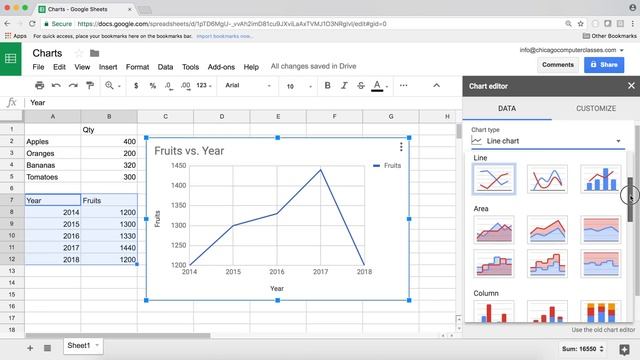Open the Data menu

click(165, 67)
